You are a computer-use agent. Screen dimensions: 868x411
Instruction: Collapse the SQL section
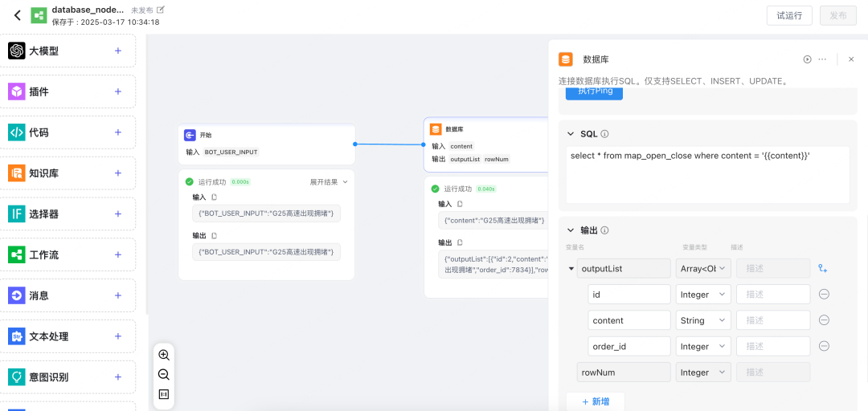tap(571, 134)
